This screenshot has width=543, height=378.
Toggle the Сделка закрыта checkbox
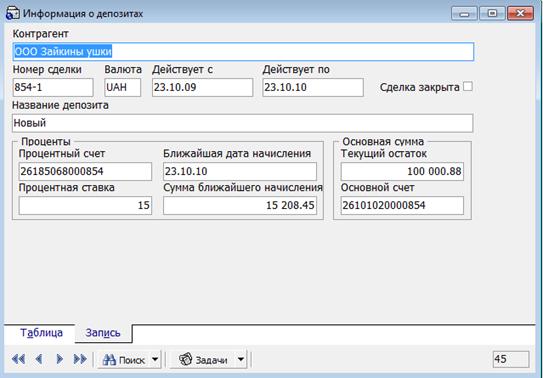coord(468,86)
